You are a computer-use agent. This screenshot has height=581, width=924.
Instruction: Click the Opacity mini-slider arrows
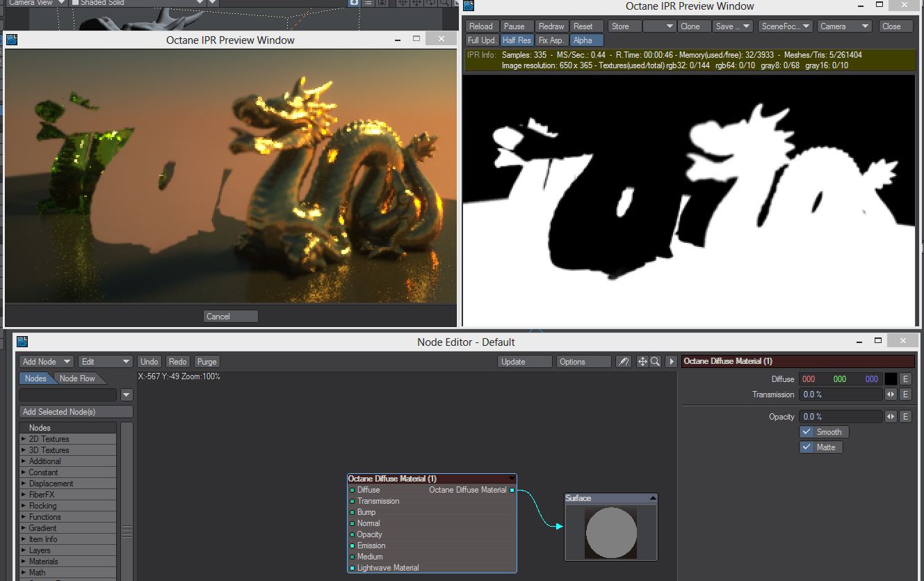point(891,417)
